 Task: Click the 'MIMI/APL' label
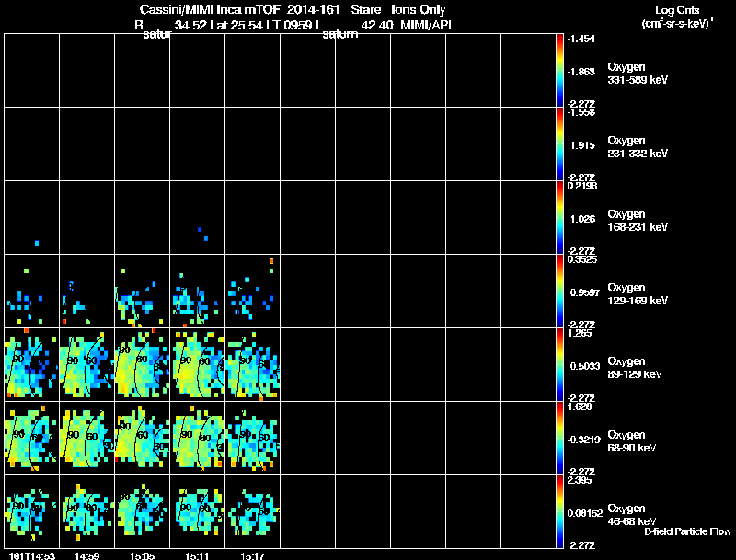tap(428, 25)
